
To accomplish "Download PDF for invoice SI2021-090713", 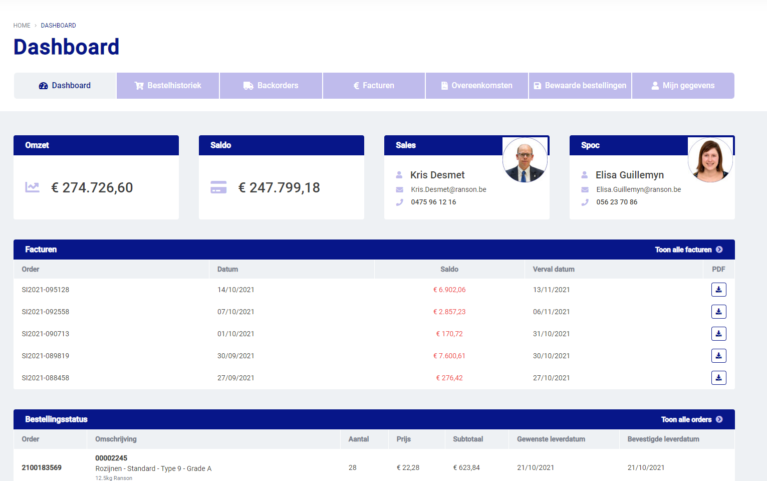I will (718, 334).
